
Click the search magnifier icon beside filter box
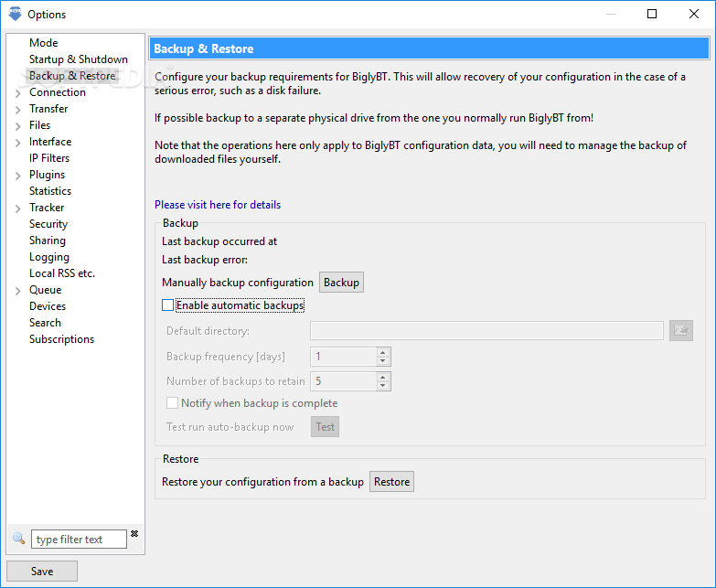point(18,539)
